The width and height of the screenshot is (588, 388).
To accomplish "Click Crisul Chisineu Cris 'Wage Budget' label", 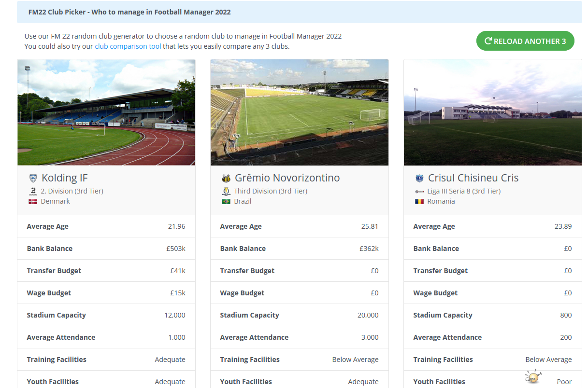I will point(435,293).
